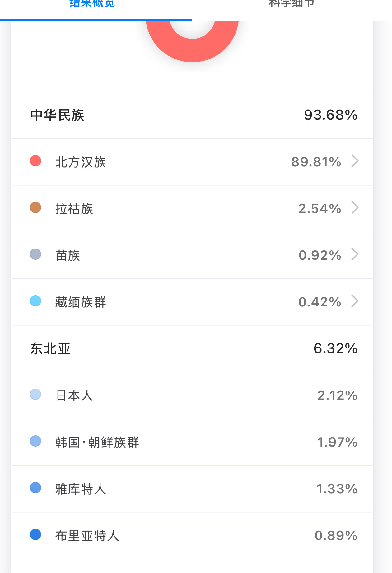
Task: Click the 藏缅族群 chevron arrow
Action: point(355,301)
